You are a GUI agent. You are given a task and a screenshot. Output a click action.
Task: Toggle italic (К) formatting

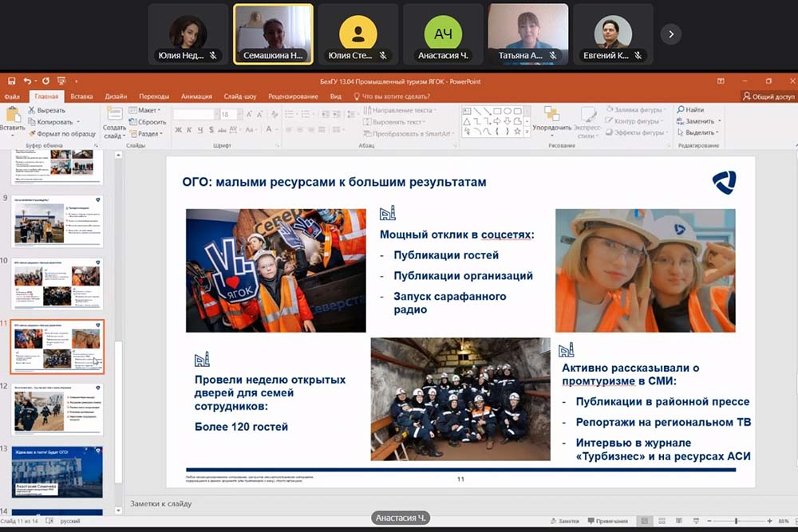[x=190, y=130]
